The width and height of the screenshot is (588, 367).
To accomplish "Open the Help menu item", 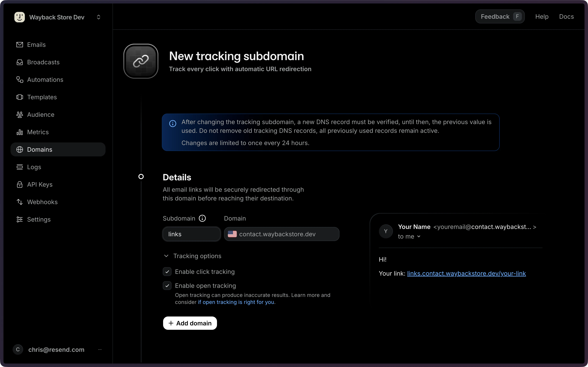I will coord(542,16).
